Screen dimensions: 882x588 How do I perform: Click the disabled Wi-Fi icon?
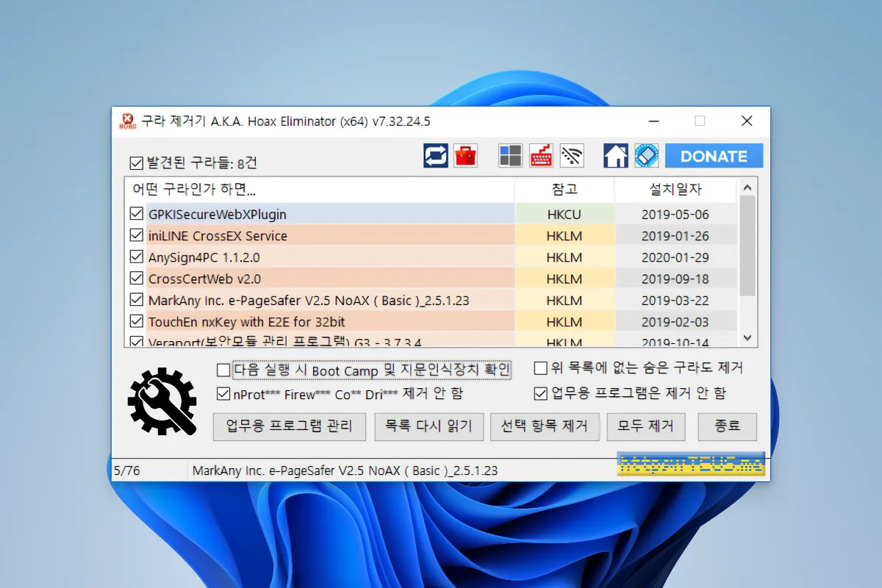click(572, 155)
